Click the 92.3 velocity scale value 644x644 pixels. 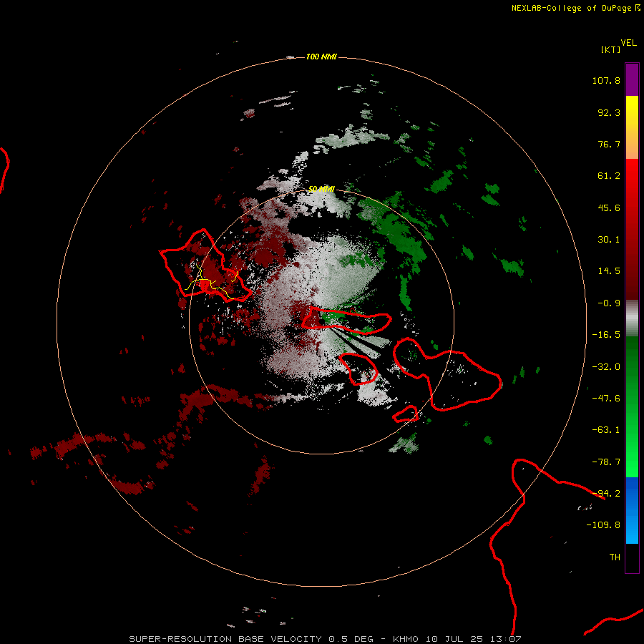pyautogui.click(x=609, y=112)
